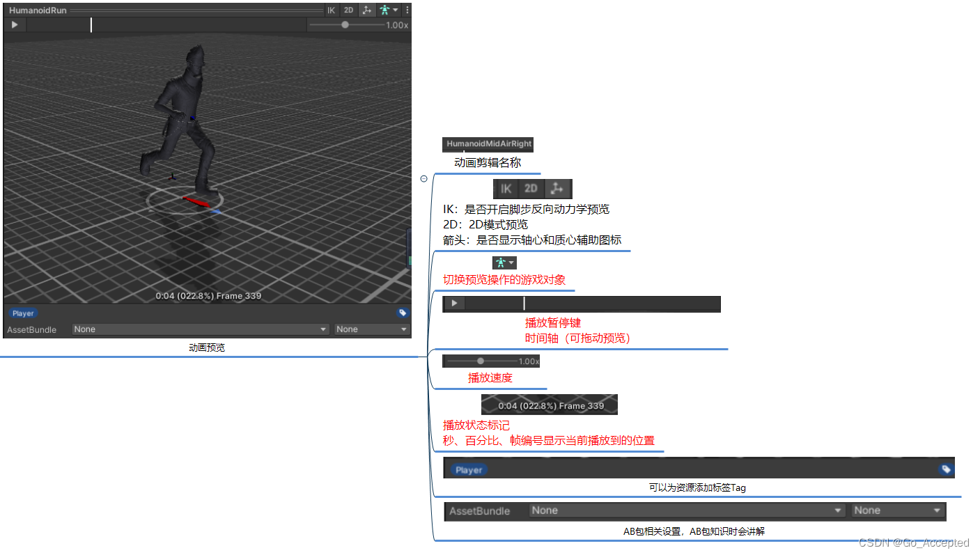Click the AssetBundle label under the 3D preview
Viewport: 980px width, 555px height.
pos(32,329)
